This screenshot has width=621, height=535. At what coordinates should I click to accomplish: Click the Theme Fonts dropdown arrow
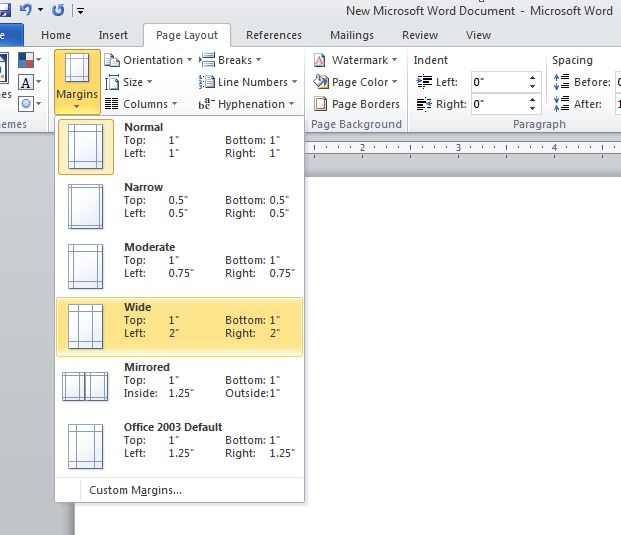[x=39, y=82]
